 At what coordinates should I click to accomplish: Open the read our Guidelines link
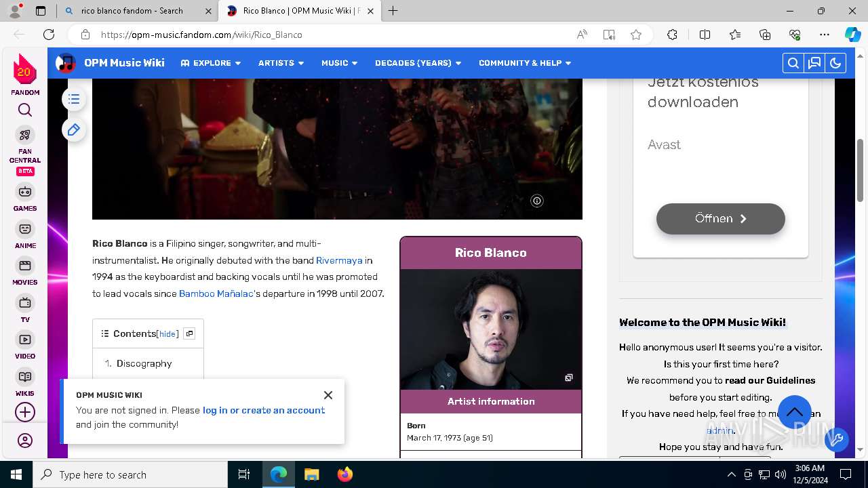[x=770, y=380]
